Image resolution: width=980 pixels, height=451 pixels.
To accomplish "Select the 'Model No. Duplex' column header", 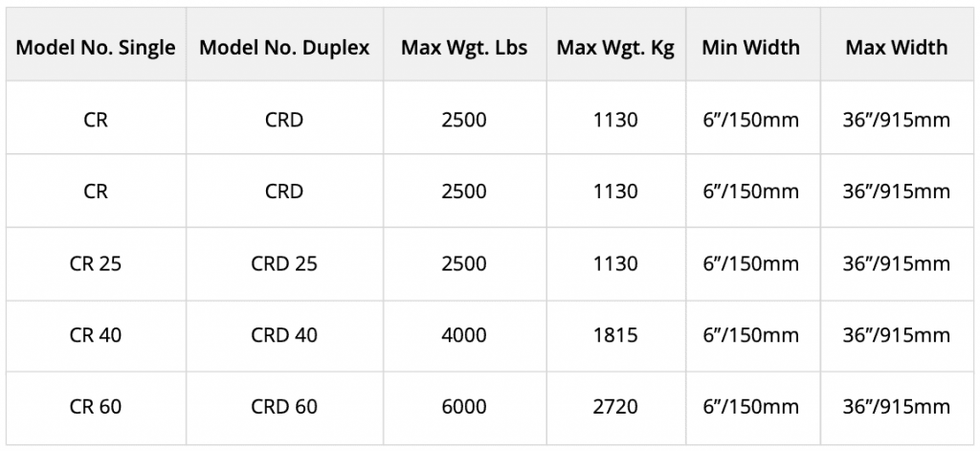I will point(284,48).
